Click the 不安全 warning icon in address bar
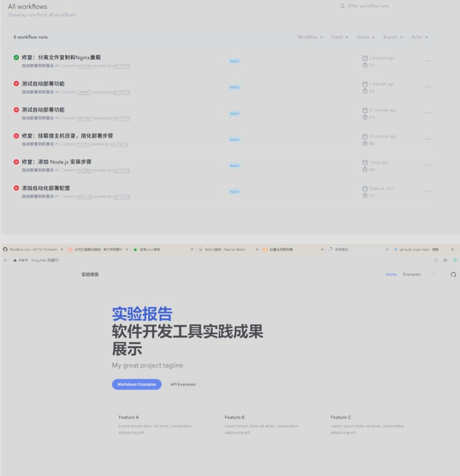This screenshot has height=476, width=460. (x=15, y=260)
